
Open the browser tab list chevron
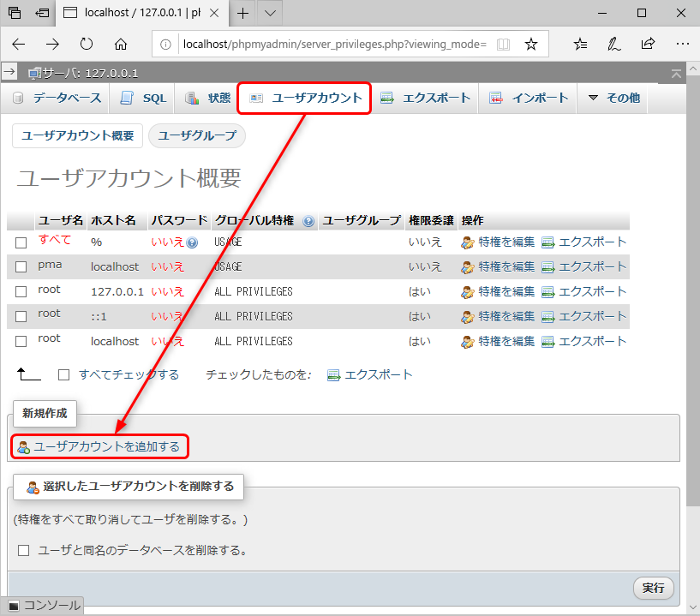(x=270, y=13)
